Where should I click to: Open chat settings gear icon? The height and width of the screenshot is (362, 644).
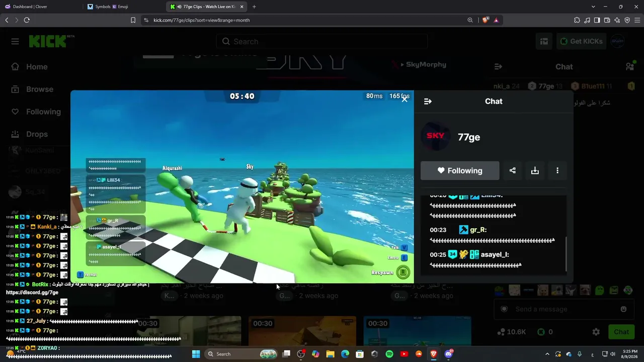click(x=596, y=332)
